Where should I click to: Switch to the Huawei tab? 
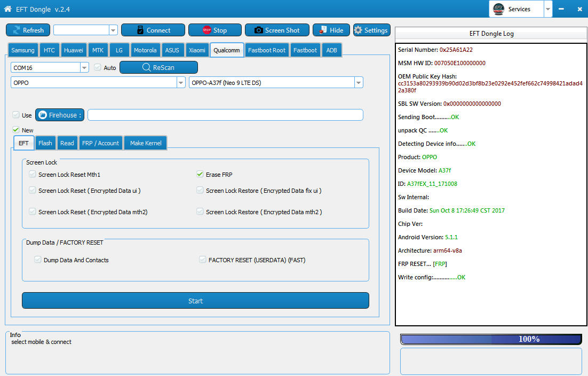[x=74, y=50]
